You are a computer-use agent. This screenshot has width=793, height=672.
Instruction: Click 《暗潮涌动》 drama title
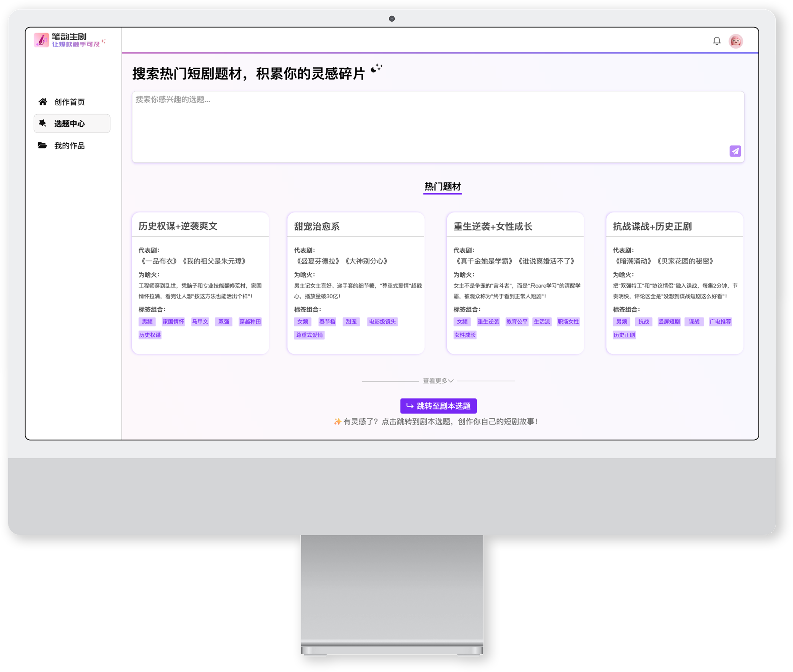[x=633, y=261]
